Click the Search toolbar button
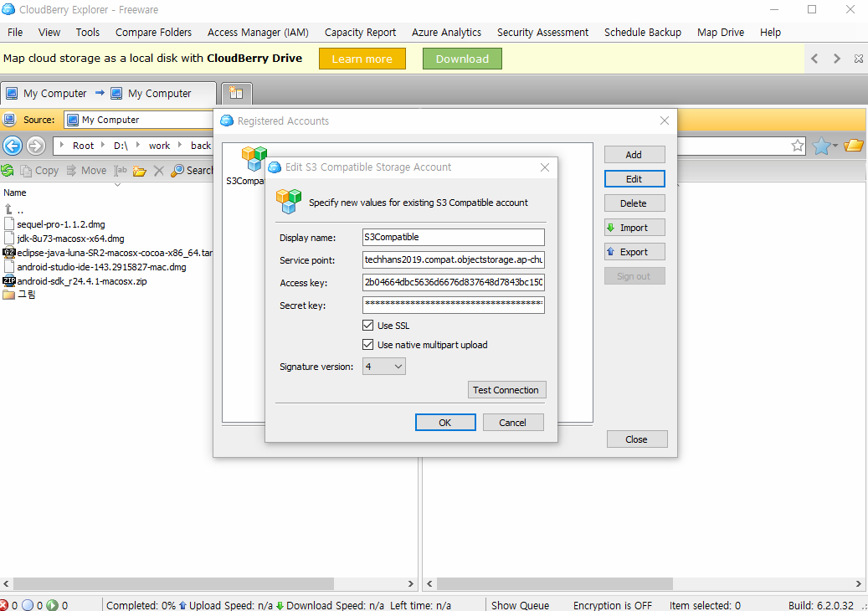This screenshot has height=611, width=868. (192, 171)
